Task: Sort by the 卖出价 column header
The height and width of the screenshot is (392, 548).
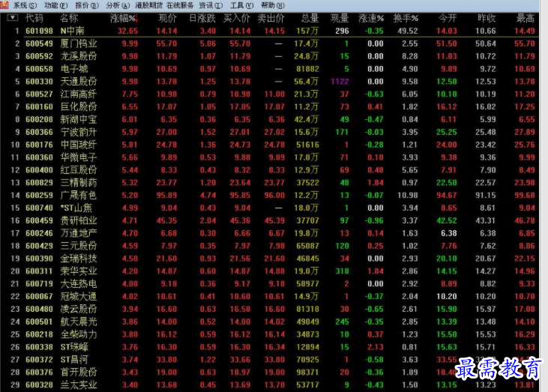Action: pyautogui.click(x=271, y=18)
